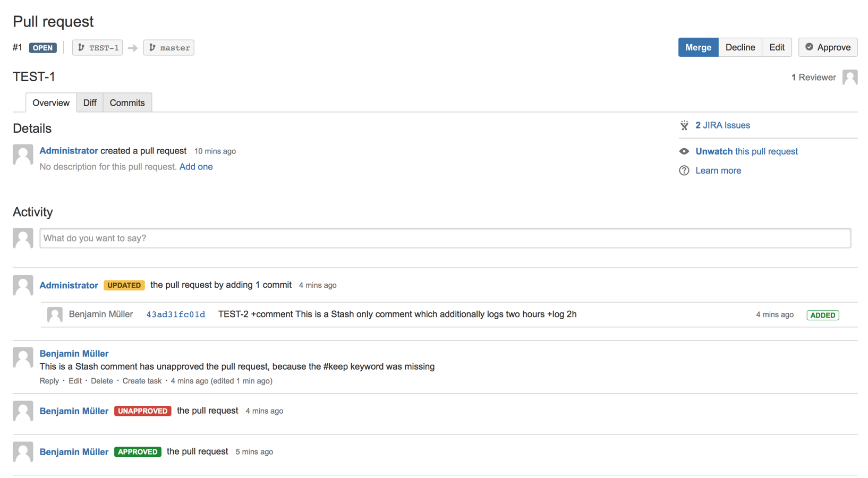This screenshot has width=868, height=478.
Task: Click the master target branch badge
Action: (x=169, y=48)
